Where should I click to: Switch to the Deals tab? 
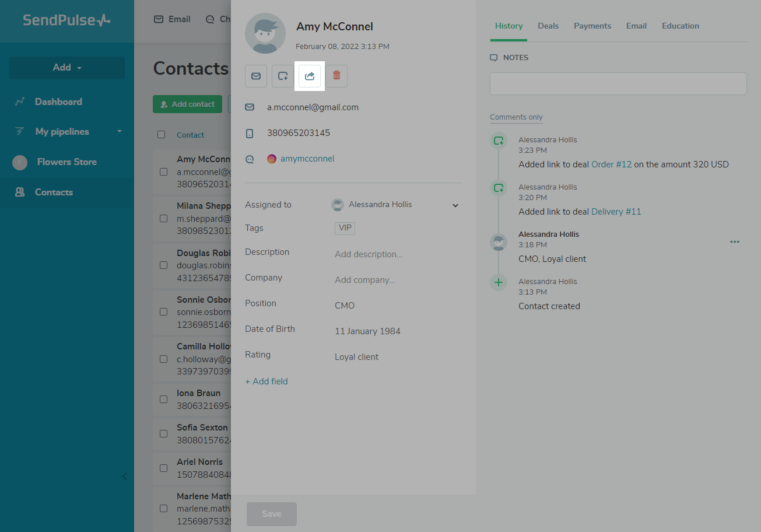pyautogui.click(x=548, y=26)
